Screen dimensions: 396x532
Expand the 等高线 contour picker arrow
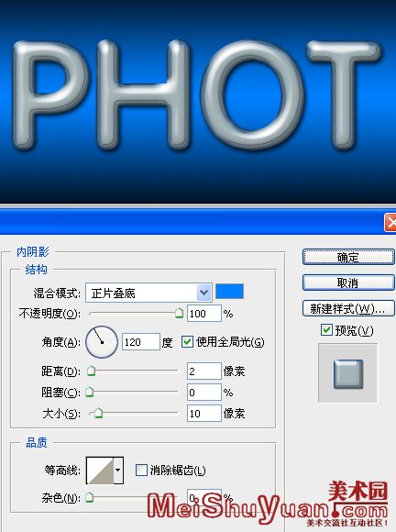[x=117, y=471]
